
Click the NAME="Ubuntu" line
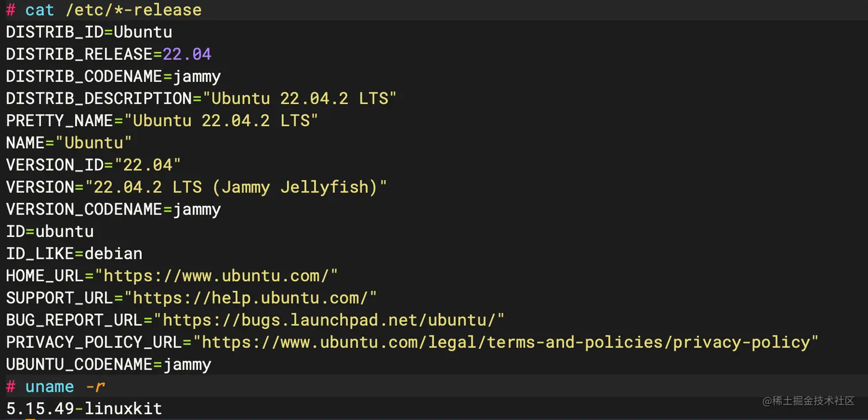[x=69, y=142]
